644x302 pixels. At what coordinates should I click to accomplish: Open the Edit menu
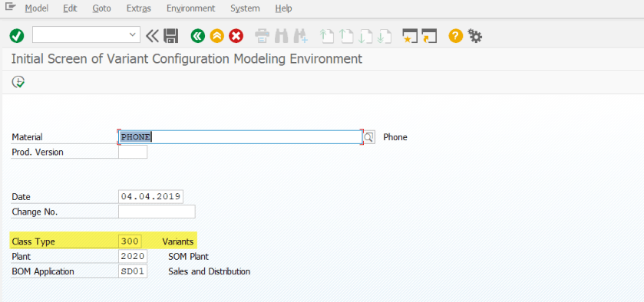(70, 8)
